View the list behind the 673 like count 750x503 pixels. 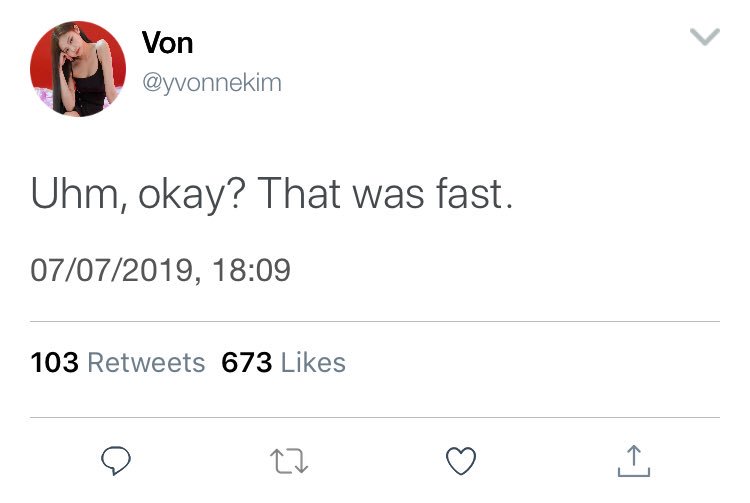247,362
